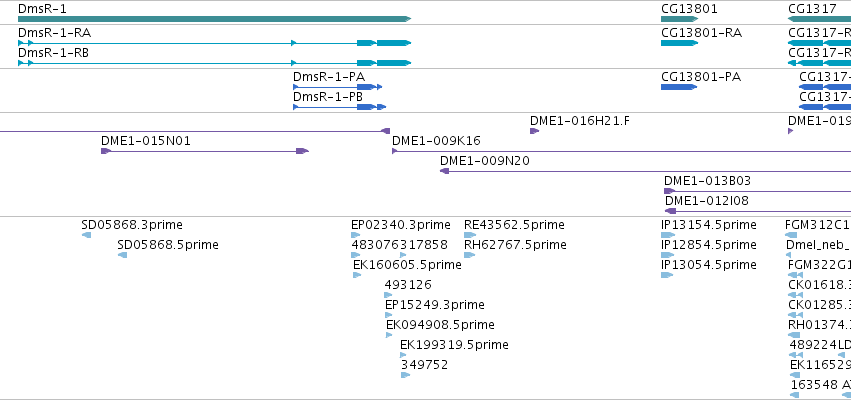Click the RE43562.5prime EST arrow
The height and width of the screenshot is (400, 851).
click(x=470, y=235)
